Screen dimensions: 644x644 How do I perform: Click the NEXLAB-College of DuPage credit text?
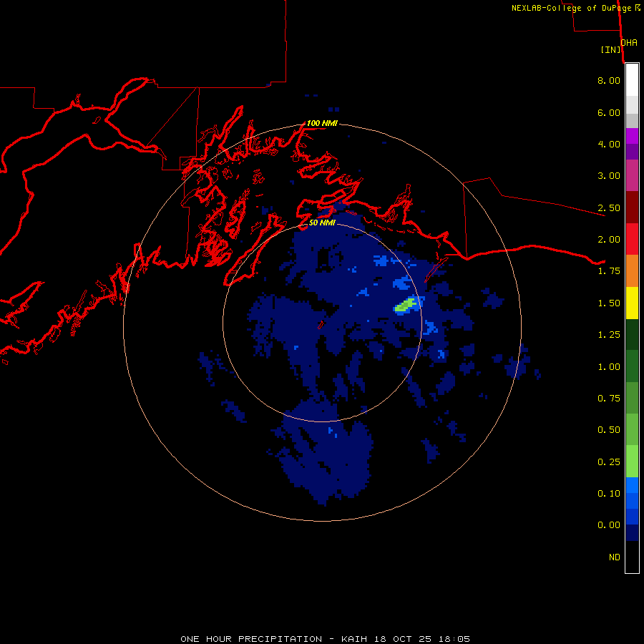point(571,8)
